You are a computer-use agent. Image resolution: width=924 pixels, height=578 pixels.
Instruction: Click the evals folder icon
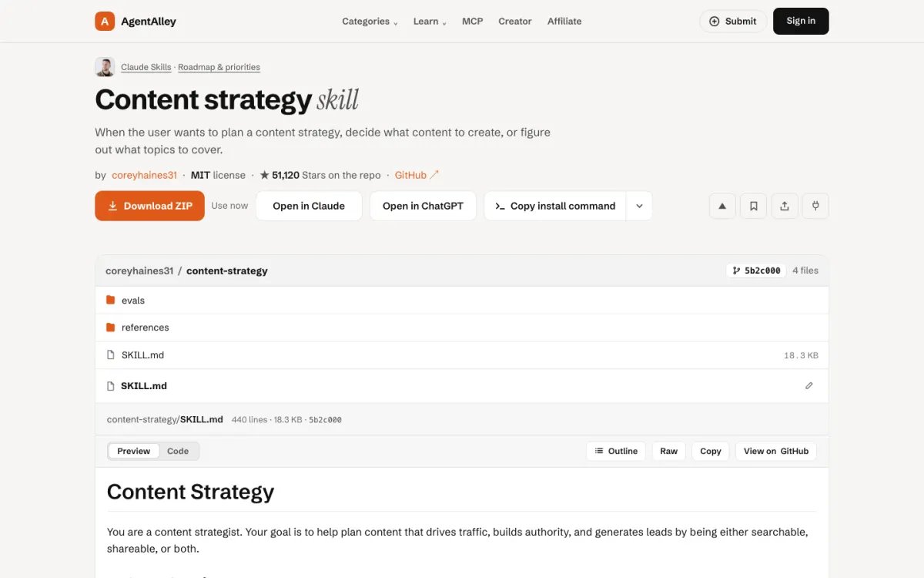(x=111, y=300)
